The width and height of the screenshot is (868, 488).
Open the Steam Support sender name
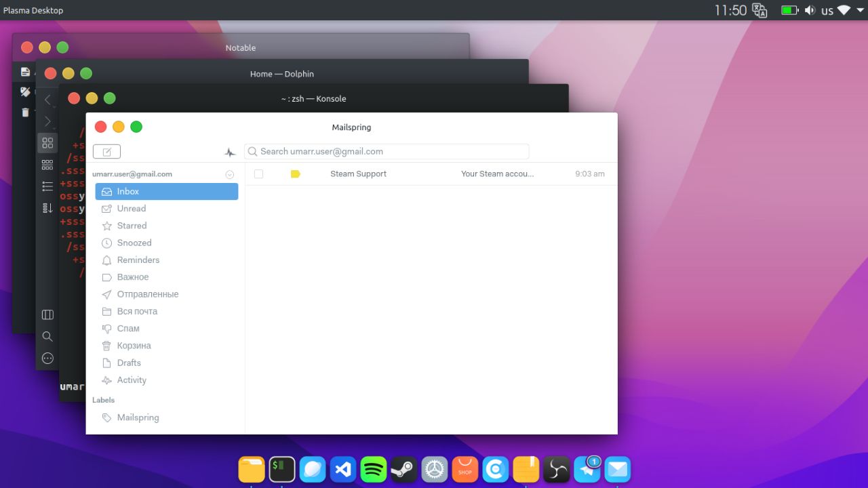pos(358,174)
